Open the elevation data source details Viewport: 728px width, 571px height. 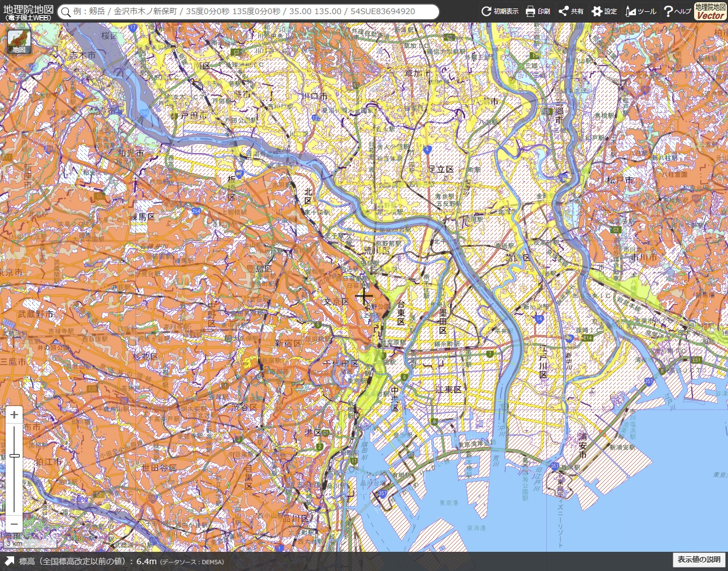(193, 562)
